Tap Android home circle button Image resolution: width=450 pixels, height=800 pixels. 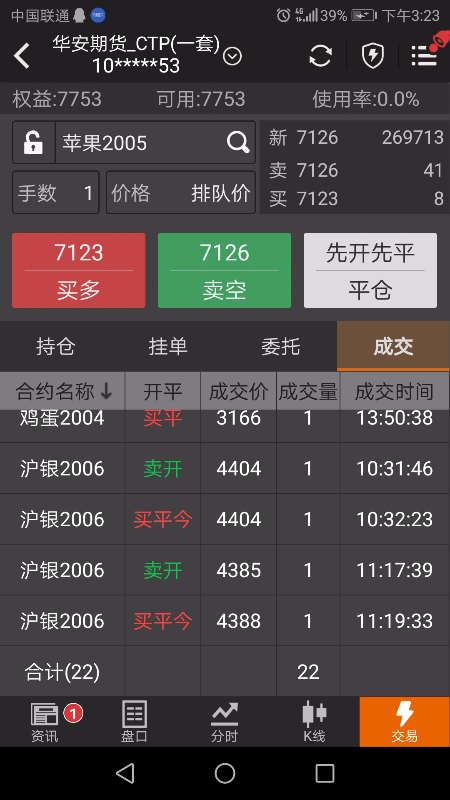225,773
